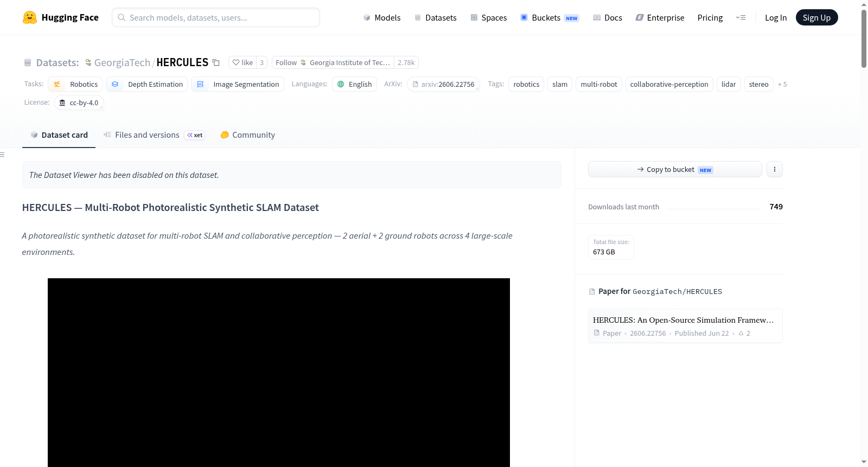Image resolution: width=868 pixels, height=467 pixels.
Task: Click the xet storage badge
Action: pyautogui.click(x=195, y=135)
